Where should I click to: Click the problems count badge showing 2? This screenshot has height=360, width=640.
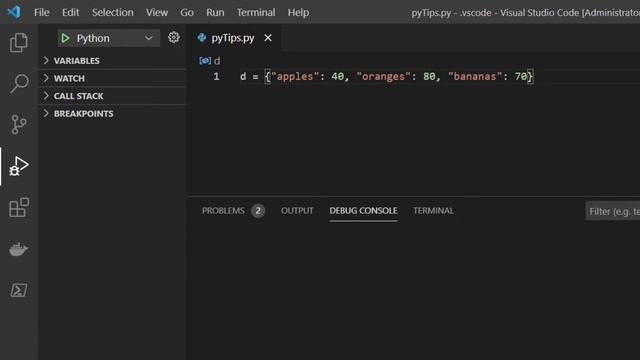click(258, 211)
